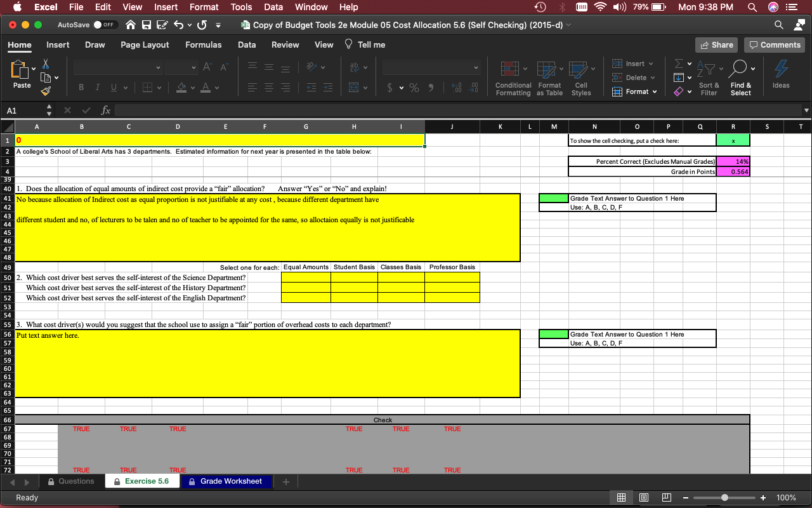This screenshot has width=812, height=508.
Task: Click the yellow Question 3 text answer box
Action: tap(268, 363)
